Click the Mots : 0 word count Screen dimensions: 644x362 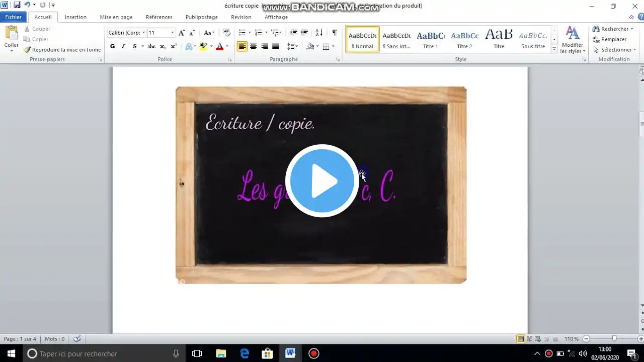pyautogui.click(x=55, y=339)
